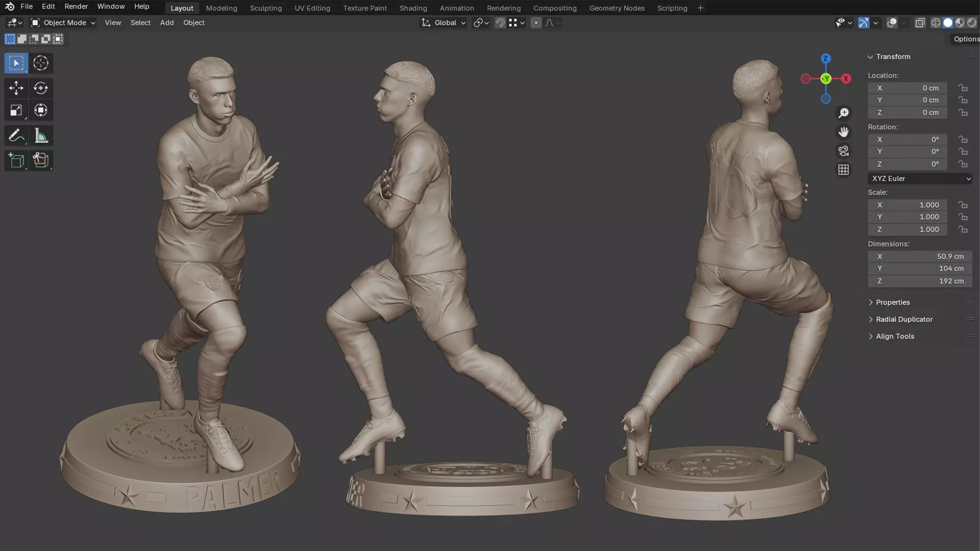
Task: Pick the Annotate pencil tool
Action: pyautogui.click(x=16, y=136)
